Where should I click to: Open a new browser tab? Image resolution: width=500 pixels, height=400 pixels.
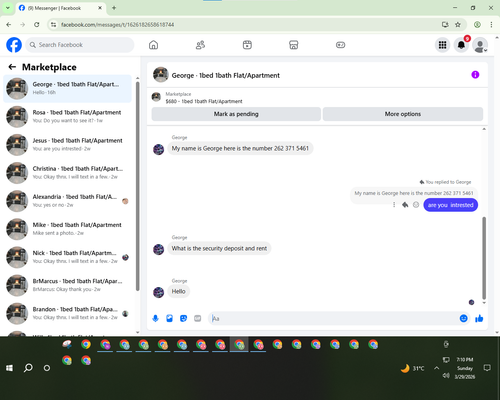[x=114, y=8]
